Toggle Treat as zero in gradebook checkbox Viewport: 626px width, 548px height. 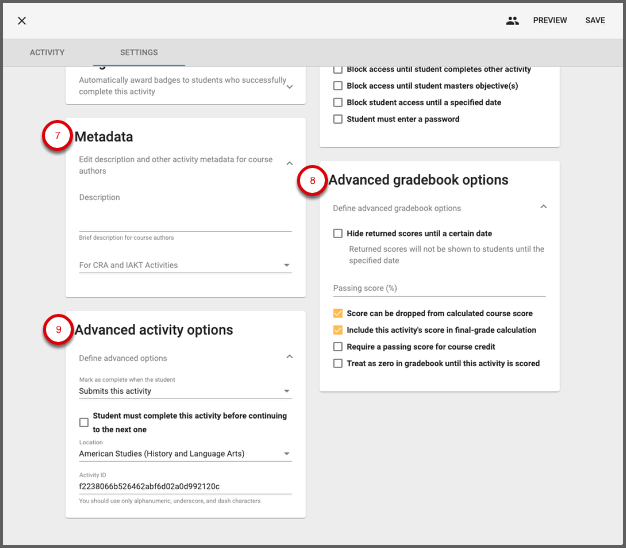pos(338,363)
